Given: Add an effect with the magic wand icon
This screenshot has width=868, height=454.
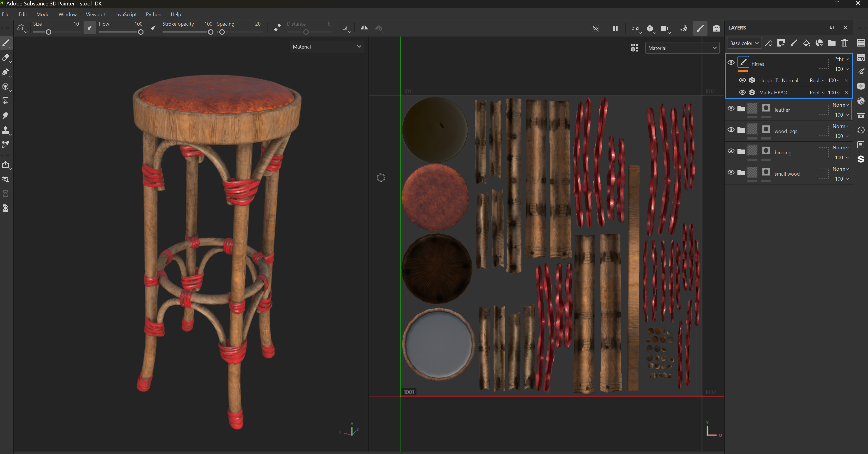Looking at the screenshot, I should tap(768, 43).
